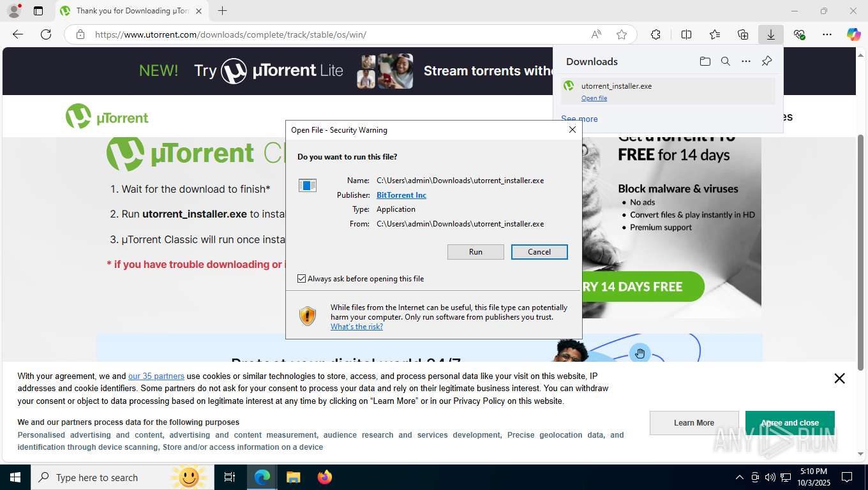Click the Edge profile avatar icon
The height and width of the screenshot is (490, 868).
click(13, 11)
